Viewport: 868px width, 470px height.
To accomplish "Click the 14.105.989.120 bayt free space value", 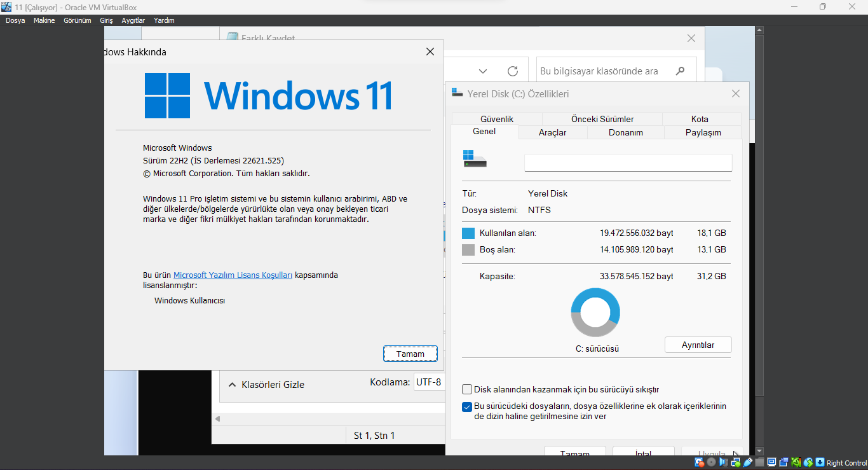I will [637, 250].
